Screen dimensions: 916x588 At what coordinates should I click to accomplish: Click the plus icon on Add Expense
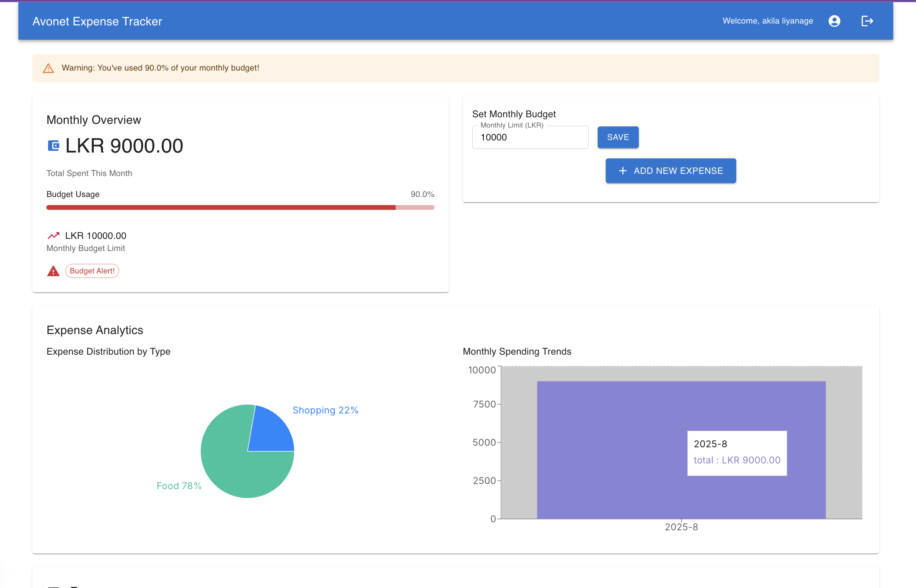(x=623, y=171)
